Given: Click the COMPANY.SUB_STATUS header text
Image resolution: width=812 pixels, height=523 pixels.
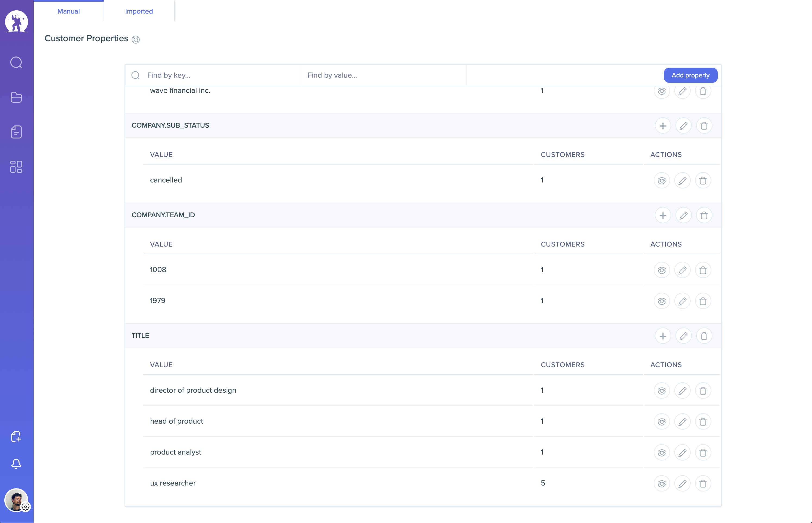Looking at the screenshot, I should click(x=170, y=125).
